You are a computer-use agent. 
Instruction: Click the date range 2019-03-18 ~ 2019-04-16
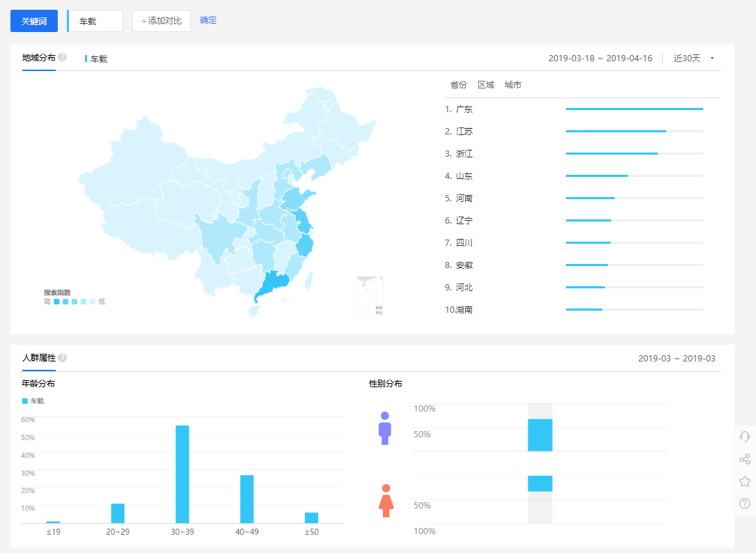coord(600,59)
